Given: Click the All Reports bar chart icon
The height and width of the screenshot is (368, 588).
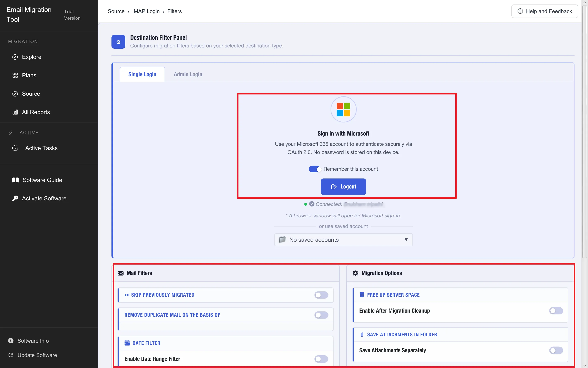Looking at the screenshot, I should click(x=15, y=112).
